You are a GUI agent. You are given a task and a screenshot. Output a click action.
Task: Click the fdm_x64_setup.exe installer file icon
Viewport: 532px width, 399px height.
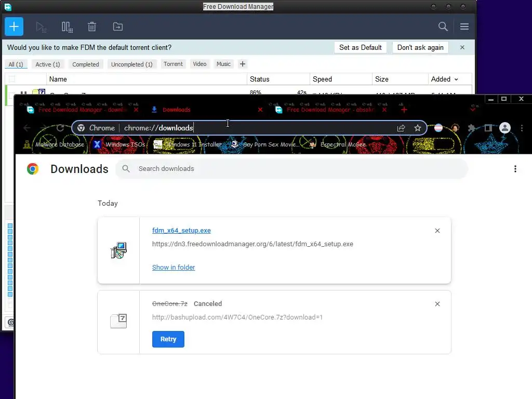click(118, 250)
